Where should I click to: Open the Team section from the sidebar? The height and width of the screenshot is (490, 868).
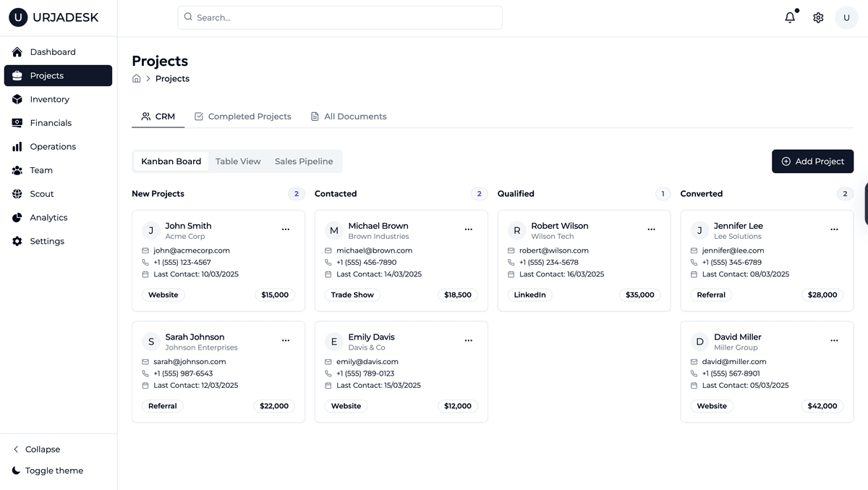click(41, 170)
